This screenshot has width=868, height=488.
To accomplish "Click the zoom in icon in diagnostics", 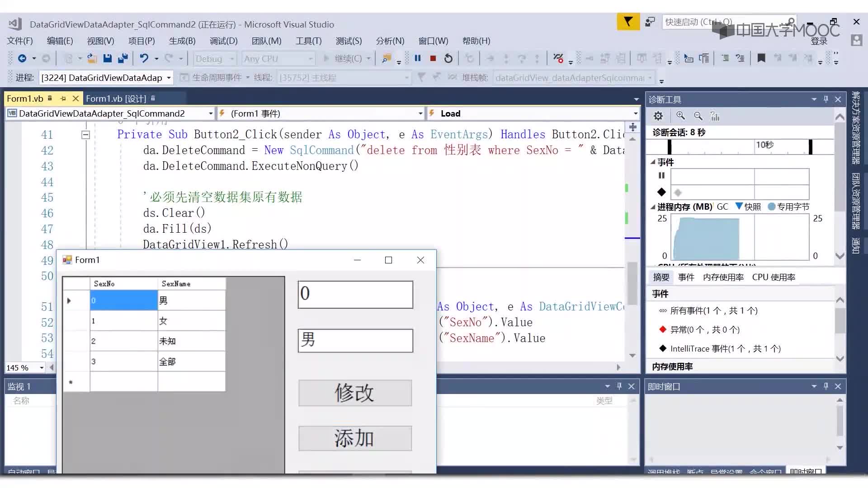I will (680, 116).
